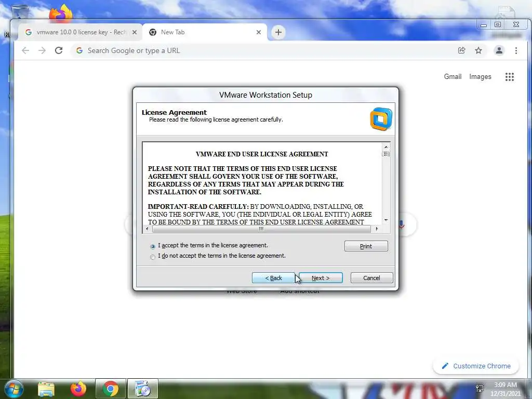The image size is (532, 399).
Task: Close the Chrome window
Action: coord(516,24)
